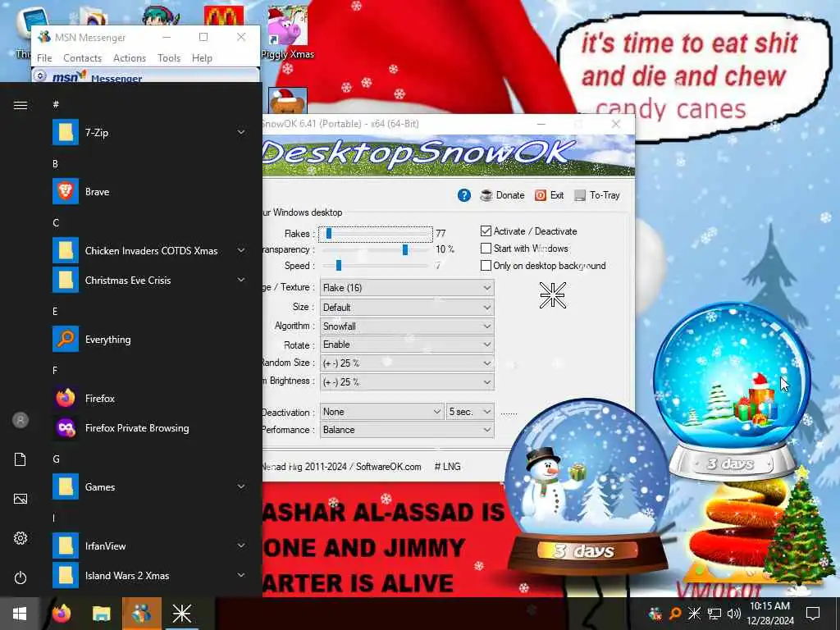Launch Firefox from the app list

click(x=149, y=398)
